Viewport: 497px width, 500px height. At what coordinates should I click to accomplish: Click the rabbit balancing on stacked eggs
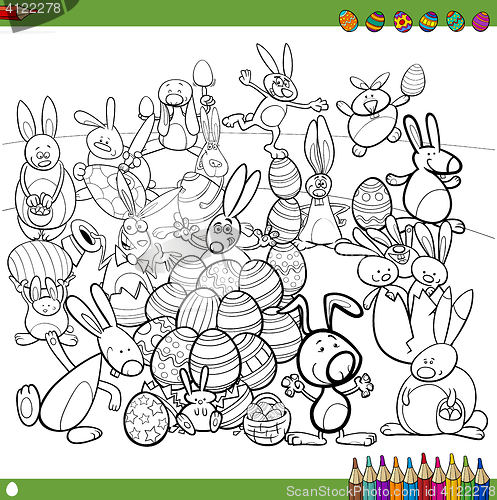[x=274, y=101]
